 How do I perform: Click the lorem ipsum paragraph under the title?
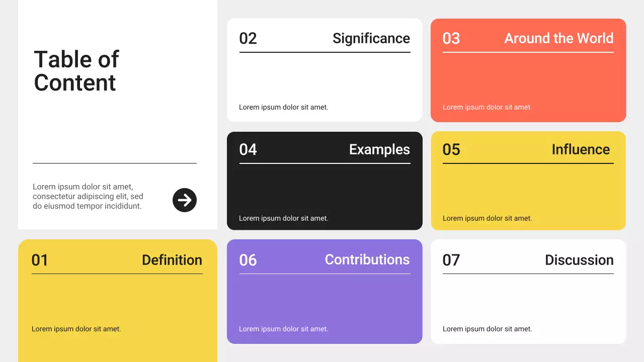coord(88,196)
